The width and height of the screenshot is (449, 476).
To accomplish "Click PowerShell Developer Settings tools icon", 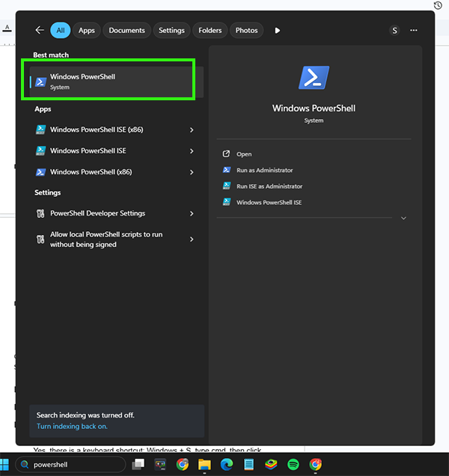I will 40,214.
